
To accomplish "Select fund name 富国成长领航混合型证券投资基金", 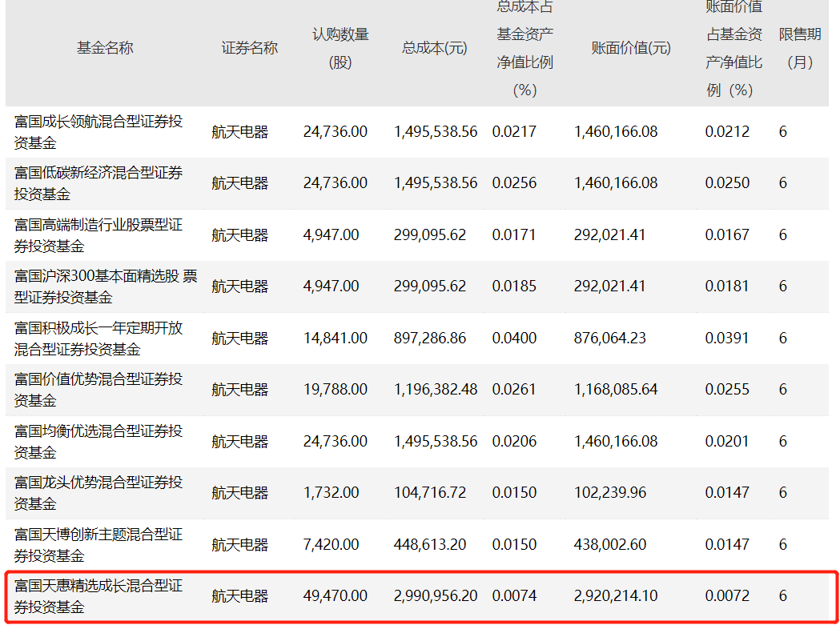I will (x=98, y=132).
